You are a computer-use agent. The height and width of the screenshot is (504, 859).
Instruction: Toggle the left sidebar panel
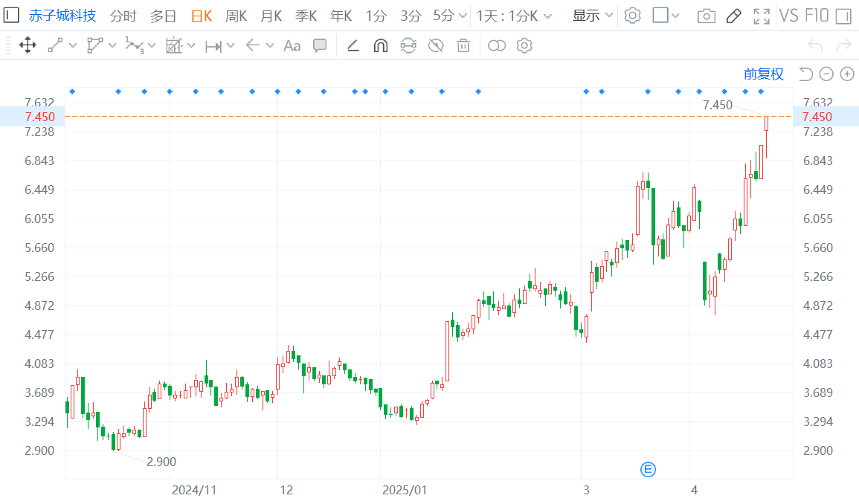pos(11,16)
